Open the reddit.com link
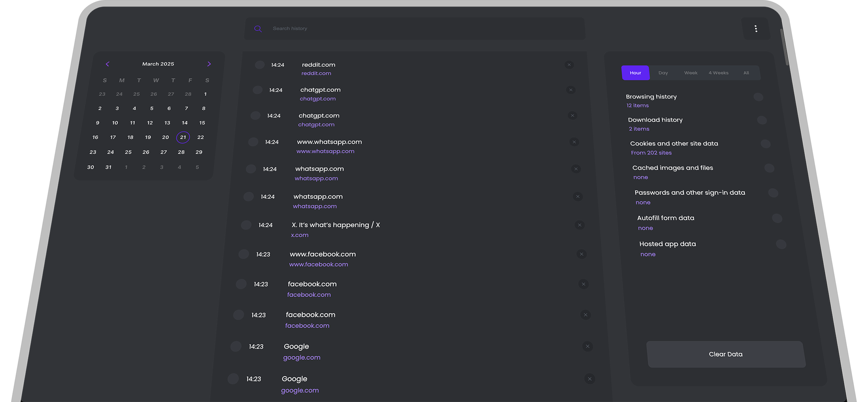The image size is (868, 402). pos(316,73)
